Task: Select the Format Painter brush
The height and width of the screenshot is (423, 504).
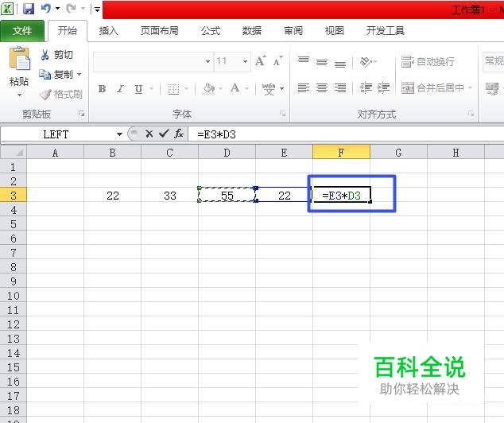Action: click(60, 95)
